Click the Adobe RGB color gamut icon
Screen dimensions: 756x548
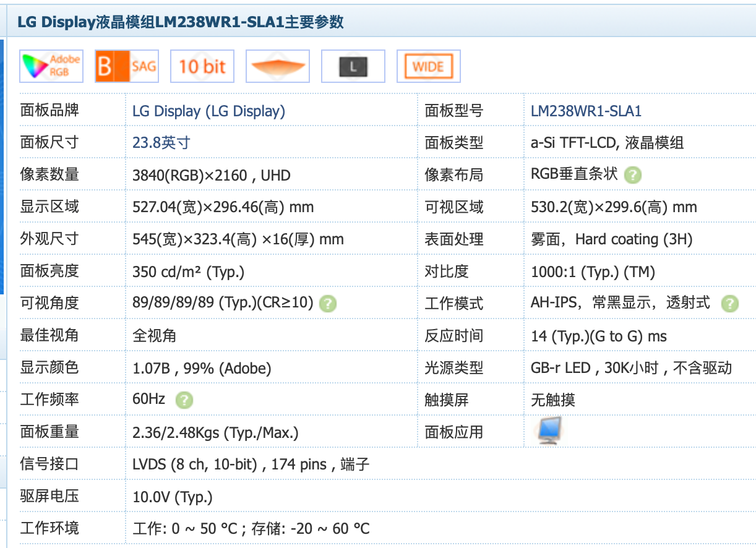point(51,66)
